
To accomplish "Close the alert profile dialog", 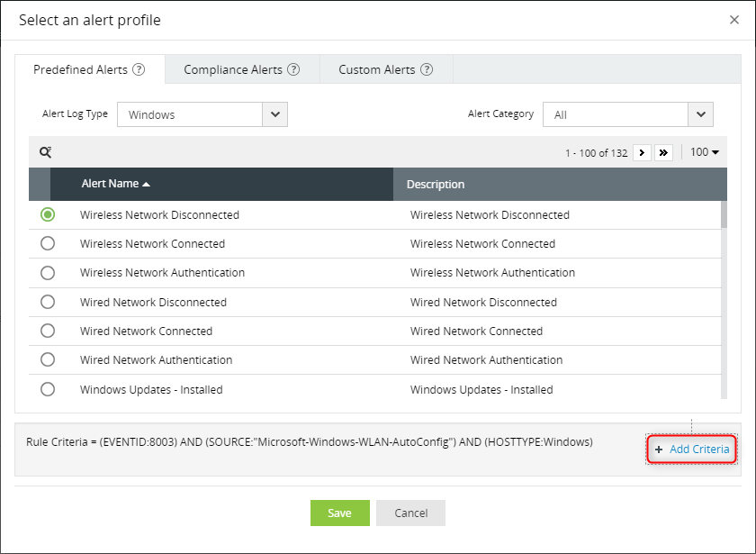I will point(734,20).
